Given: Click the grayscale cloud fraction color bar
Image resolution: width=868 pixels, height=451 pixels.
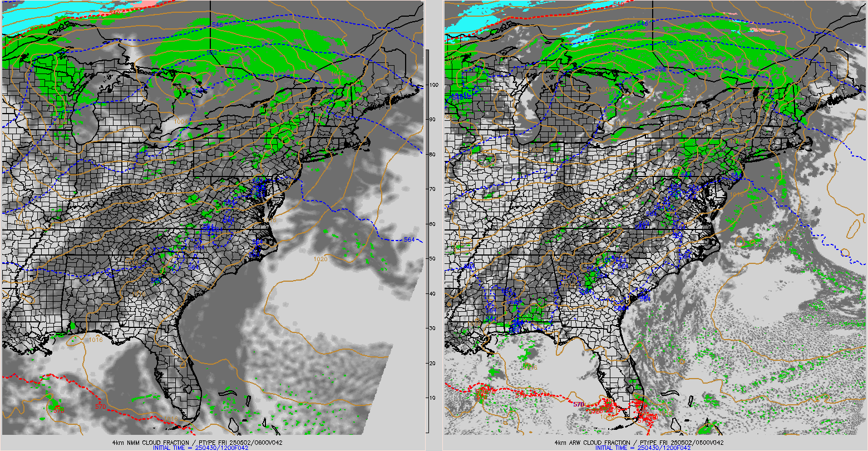Looking at the screenshot, I should (x=427, y=241).
